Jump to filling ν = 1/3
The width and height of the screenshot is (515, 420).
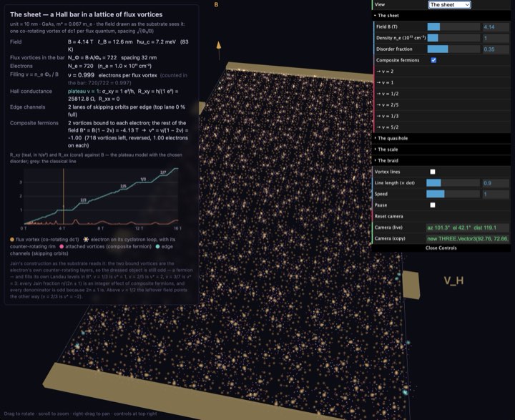point(441,116)
